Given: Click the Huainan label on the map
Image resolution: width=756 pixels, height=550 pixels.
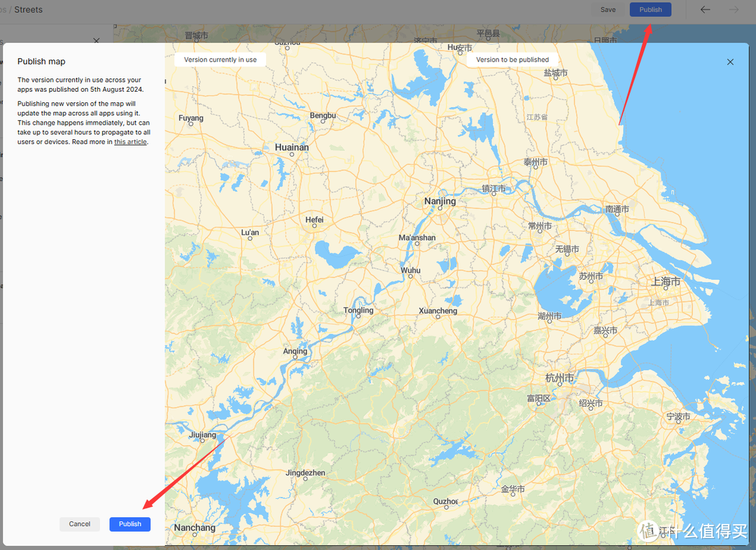Looking at the screenshot, I should pyautogui.click(x=292, y=148).
